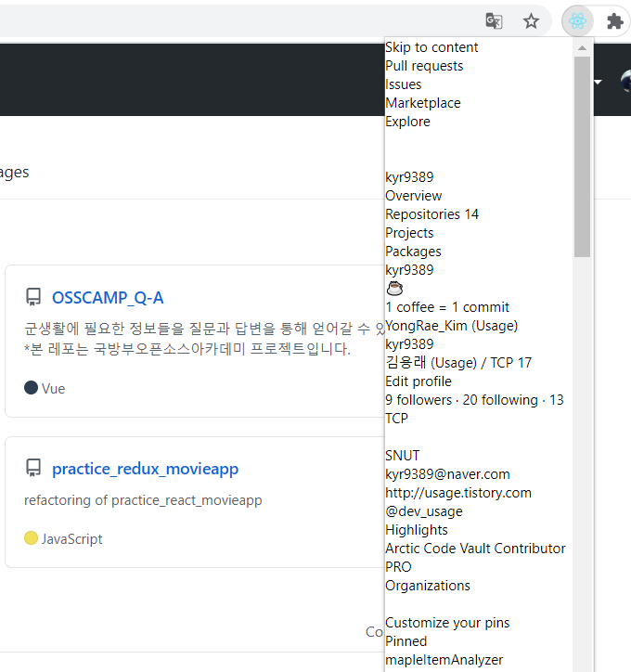Image resolution: width=631 pixels, height=672 pixels.
Task: Click the React extension icon
Action: 577,20
